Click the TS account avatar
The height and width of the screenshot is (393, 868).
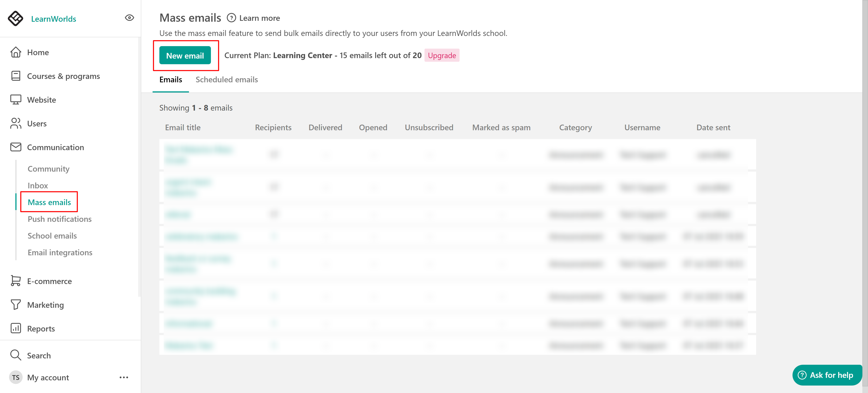[16, 377]
